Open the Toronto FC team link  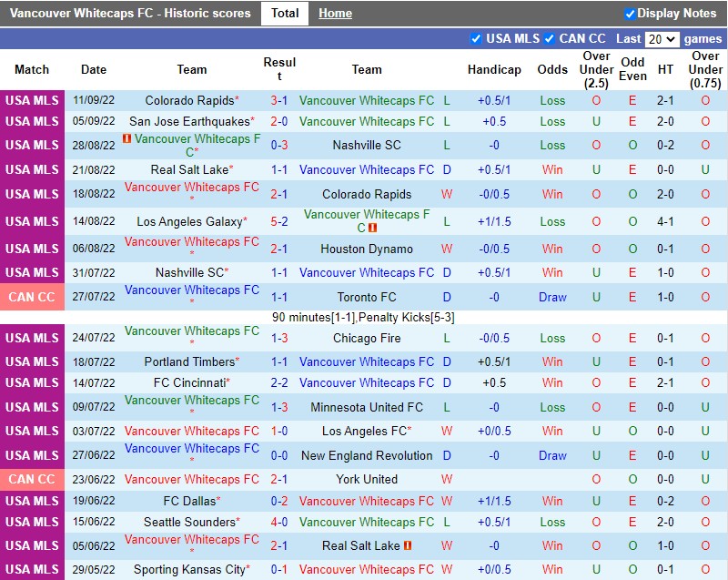click(367, 297)
